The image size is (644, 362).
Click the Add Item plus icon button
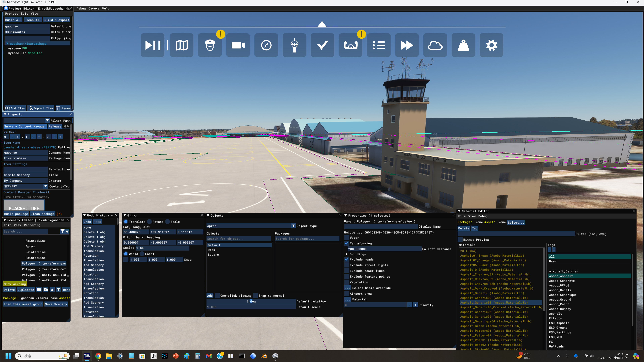click(x=15, y=108)
